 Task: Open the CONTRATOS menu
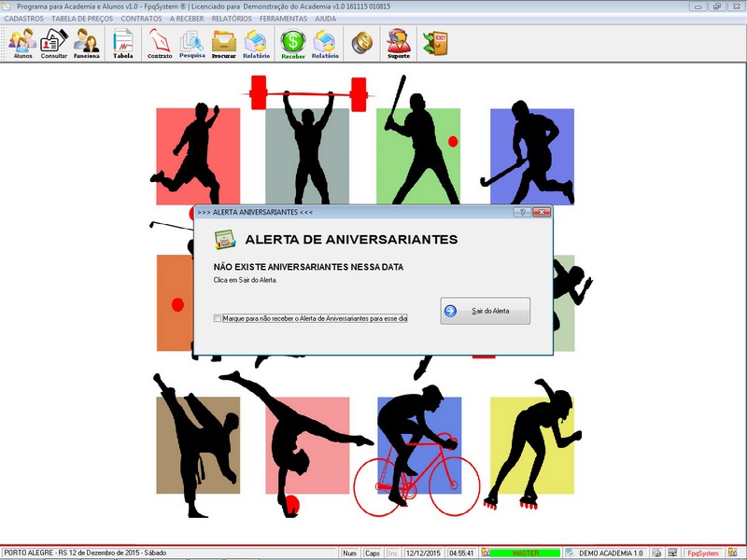click(x=142, y=19)
